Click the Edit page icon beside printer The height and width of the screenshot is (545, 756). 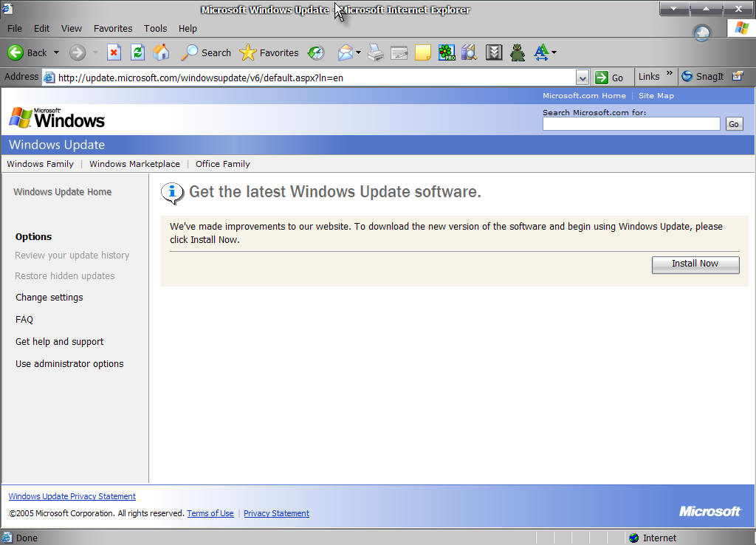click(x=399, y=52)
